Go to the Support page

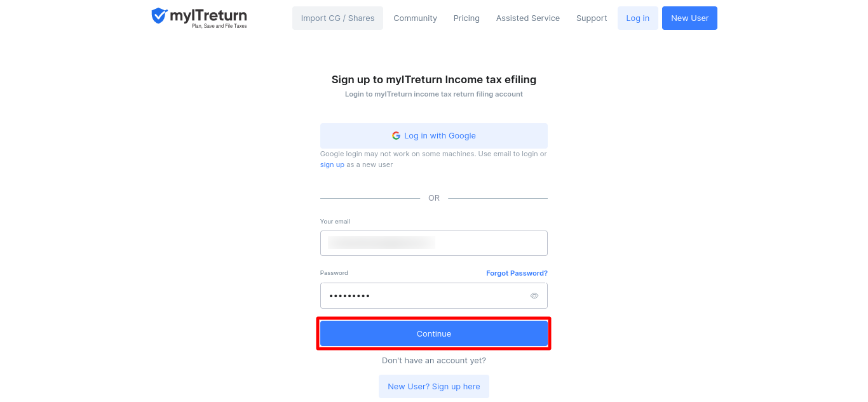592,18
